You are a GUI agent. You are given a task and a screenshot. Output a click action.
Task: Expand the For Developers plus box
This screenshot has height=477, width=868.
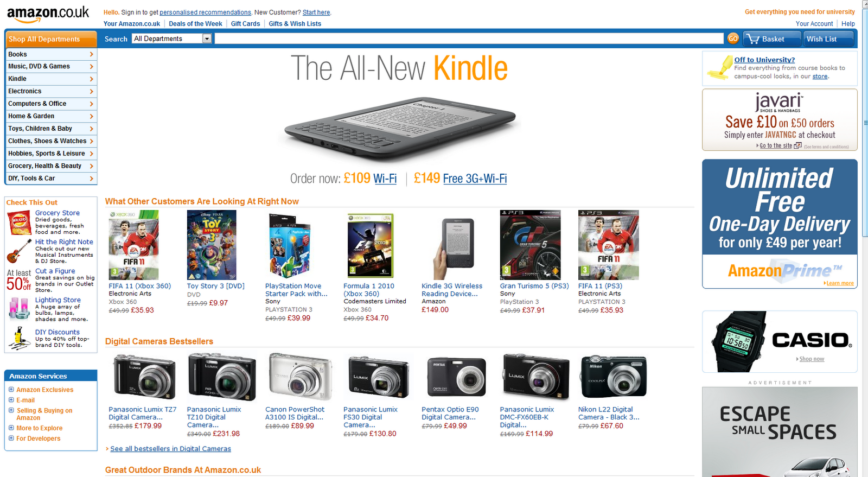point(11,438)
